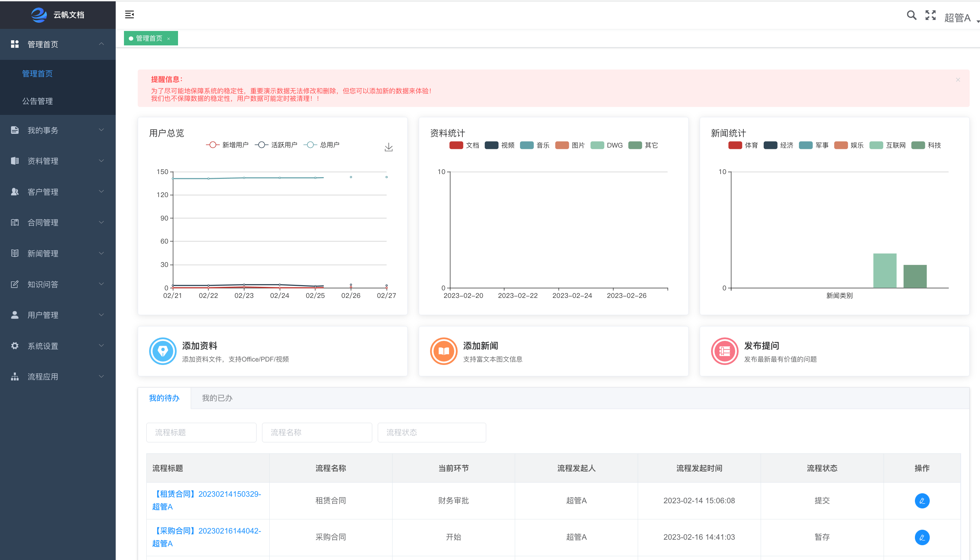
Task: Expand the 资料管理 sidebar menu
Action: [x=58, y=161]
